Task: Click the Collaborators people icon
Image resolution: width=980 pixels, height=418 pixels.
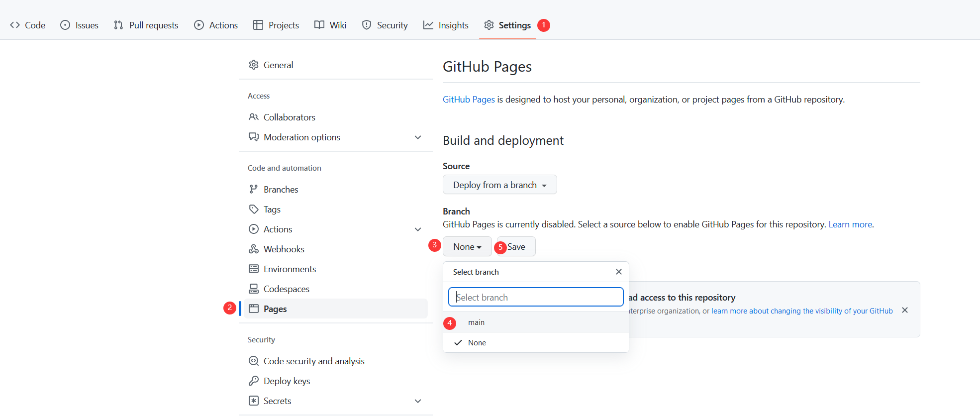Action: coord(254,117)
